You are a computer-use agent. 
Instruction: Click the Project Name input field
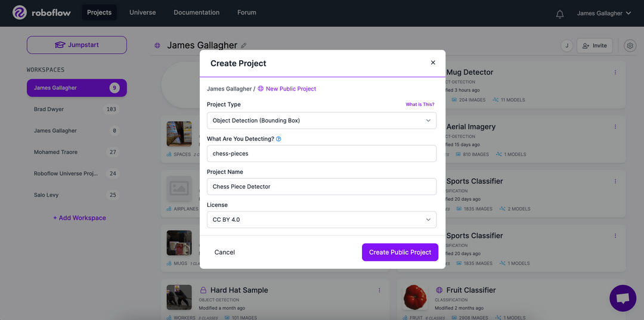pos(321,187)
